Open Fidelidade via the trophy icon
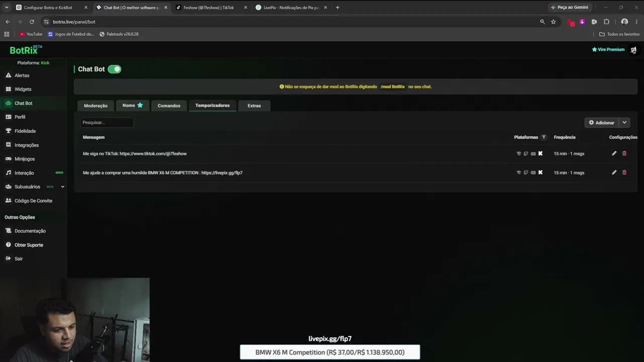Image resolution: width=644 pixels, height=362 pixels. pyautogui.click(x=8, y=131)
